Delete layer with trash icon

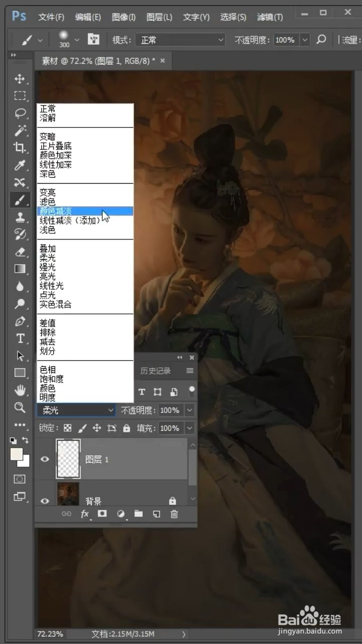[x=174, y=514]
